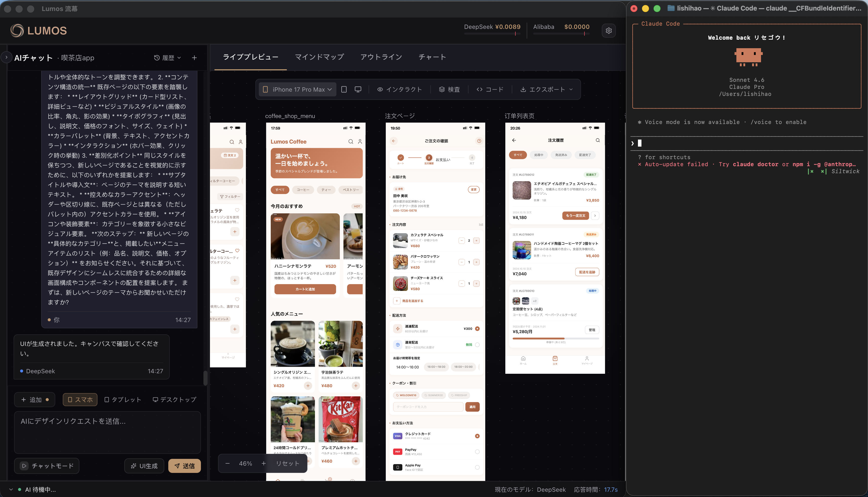Open the iPhone 17 Pro Max device dropdown
This screenshot has height=497, width=868.
click(x=297, y=89)
